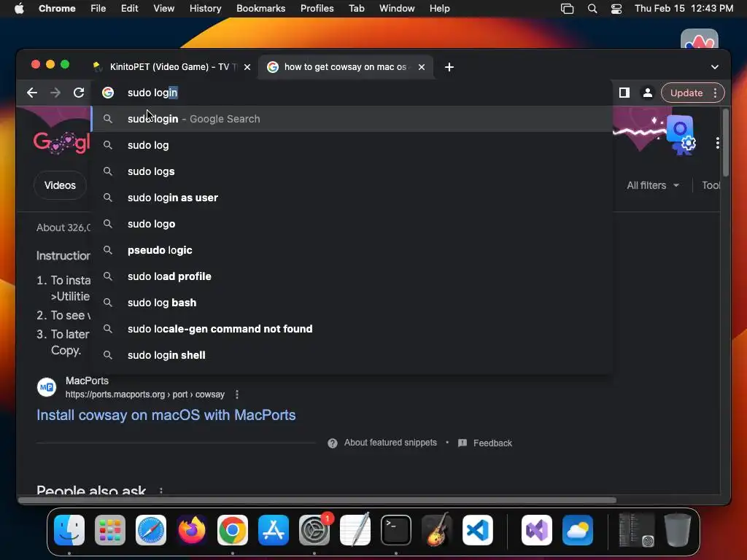Screen dimensions: 747x560
Task: Select 'sudo login shell' suggestion
Action: coord(352,355)
